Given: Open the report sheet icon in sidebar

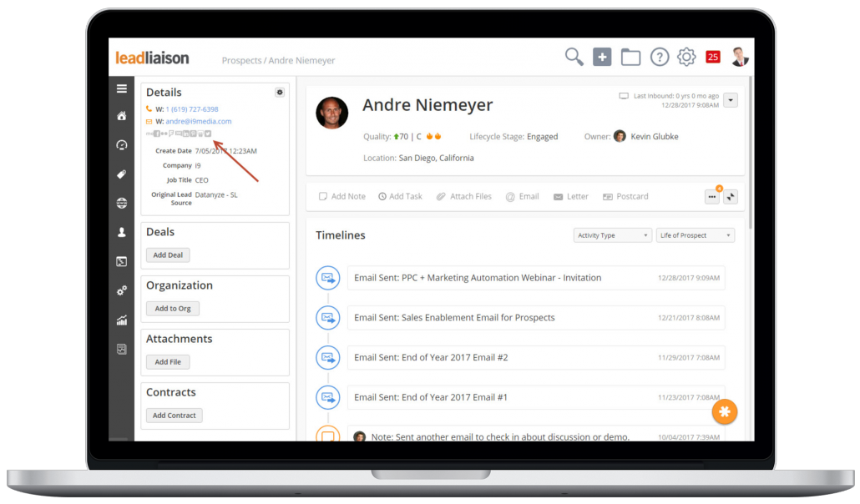Looking at the screenshot, I should 122,350.
